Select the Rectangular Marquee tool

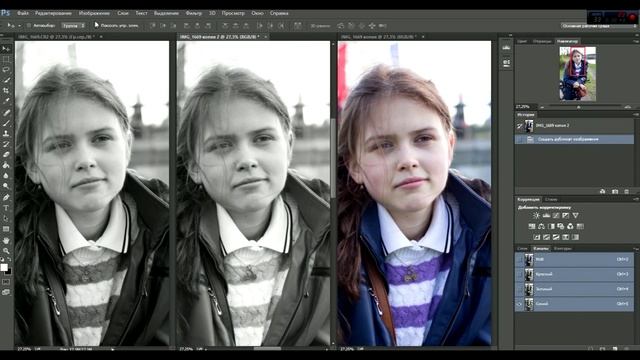point(6,60)
